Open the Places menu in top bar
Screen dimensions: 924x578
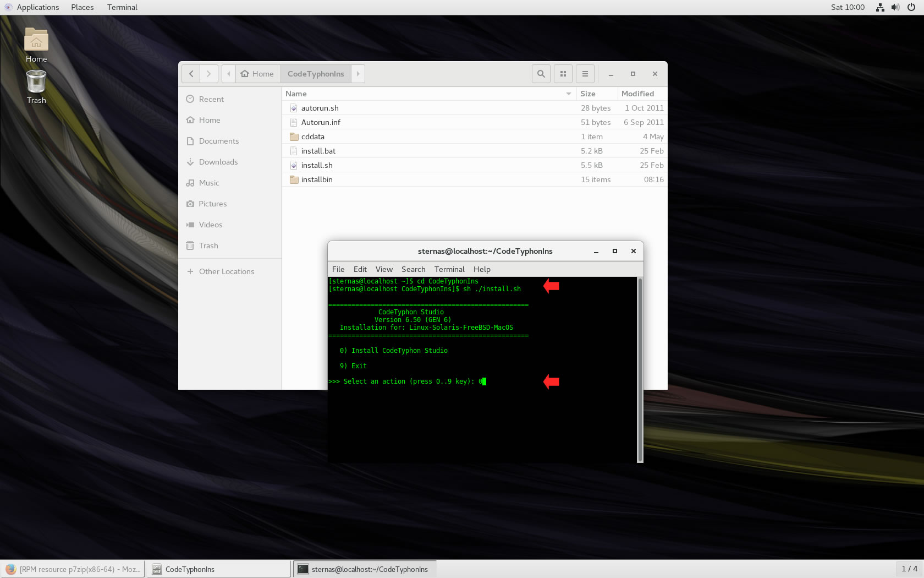[82, 7]
